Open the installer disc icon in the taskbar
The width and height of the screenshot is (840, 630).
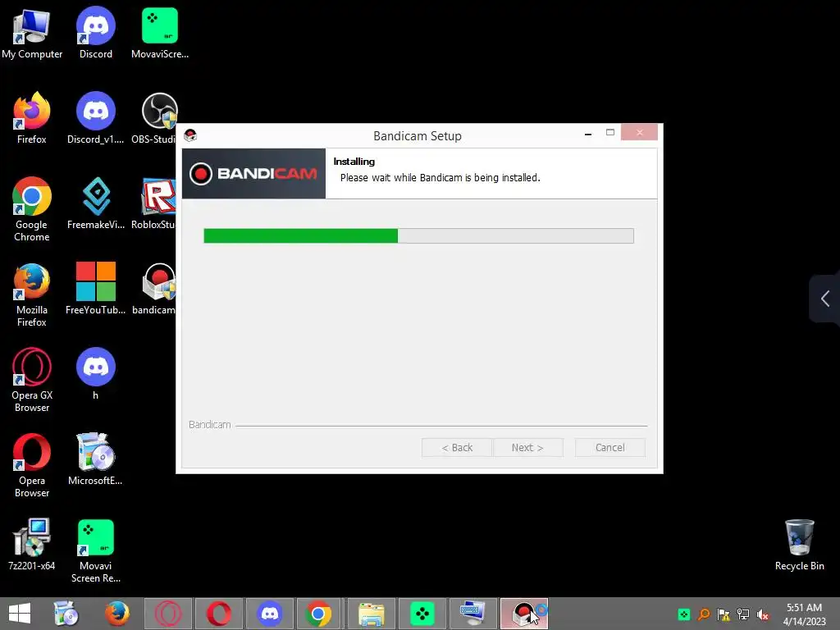[66, 614]
